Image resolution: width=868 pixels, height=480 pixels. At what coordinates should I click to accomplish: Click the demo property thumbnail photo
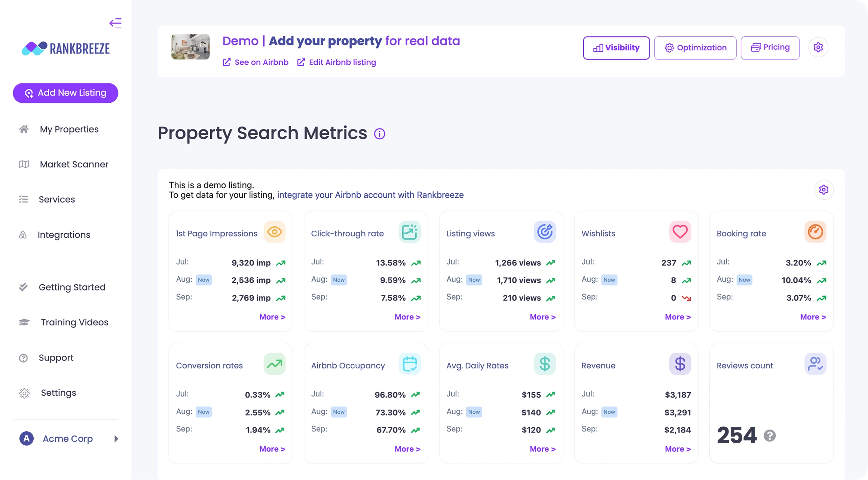(x=190, y=47)
